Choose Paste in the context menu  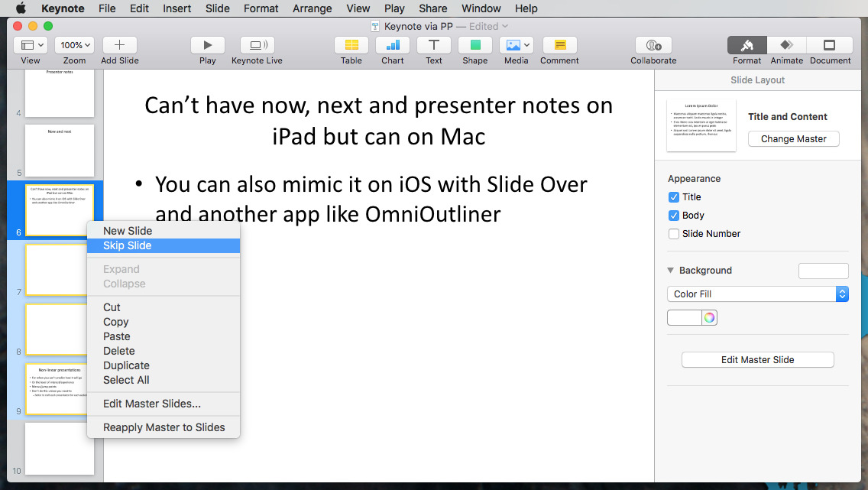(164, 336)
